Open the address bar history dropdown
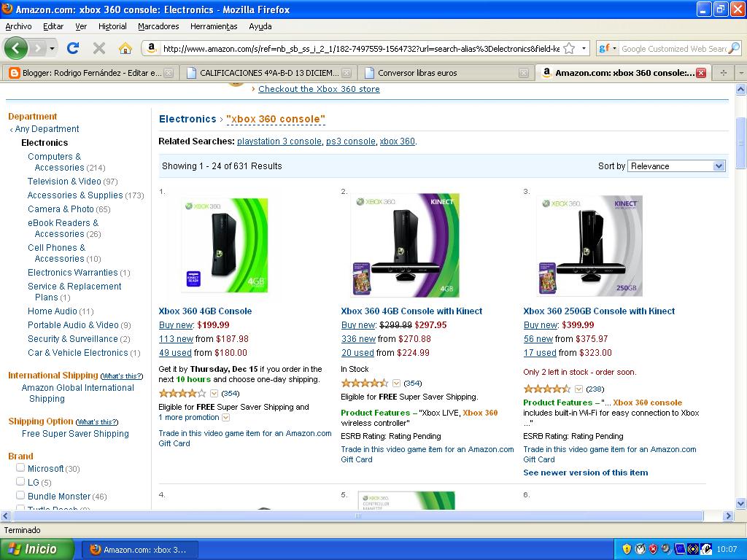The width and height of the screenshot is (747, 560). click(x=584, y=49)
